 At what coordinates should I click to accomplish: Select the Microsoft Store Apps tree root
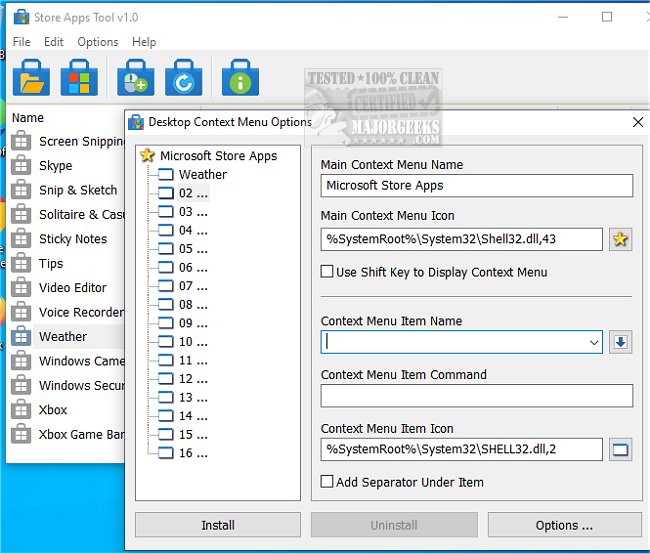pos(218,156)
